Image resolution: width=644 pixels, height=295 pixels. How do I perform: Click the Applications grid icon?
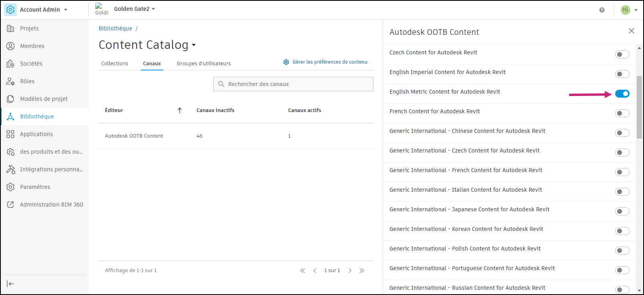coord(10,134)
